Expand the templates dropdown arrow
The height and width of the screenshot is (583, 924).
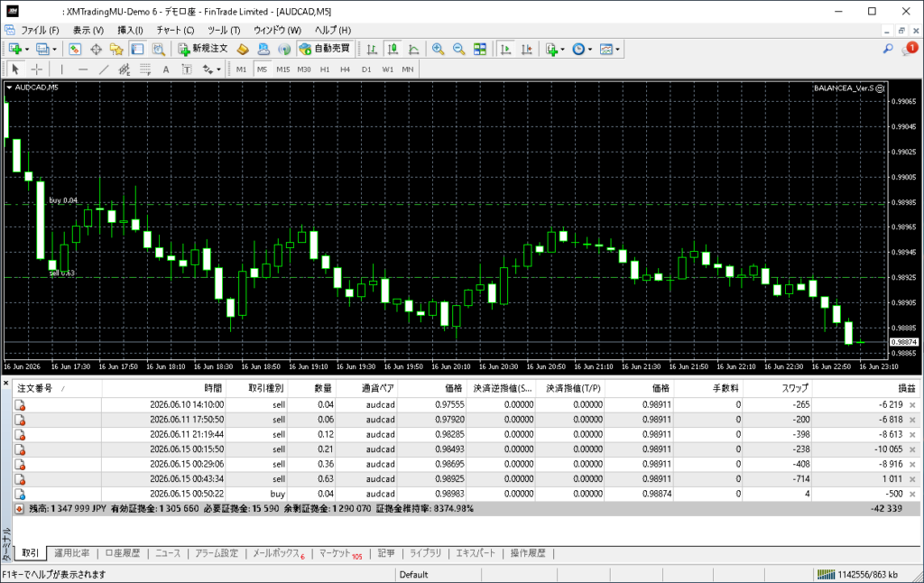click(617, 50)
